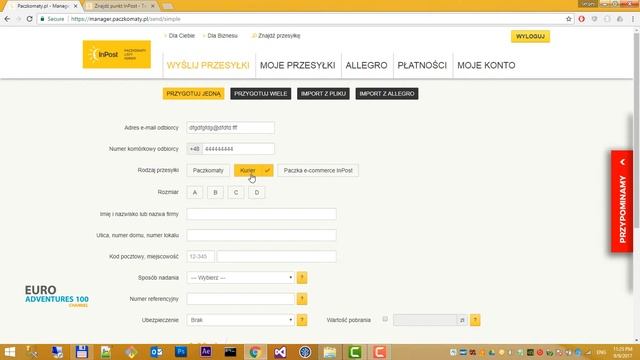This screenshot has height=360, width=640.
Task: Open the Sposób nadania dropdown
Action: (241, 278)
